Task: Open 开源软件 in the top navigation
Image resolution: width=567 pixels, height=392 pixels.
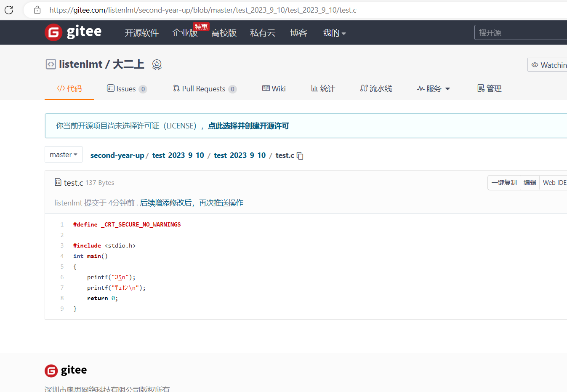Action: pos(141,33)
